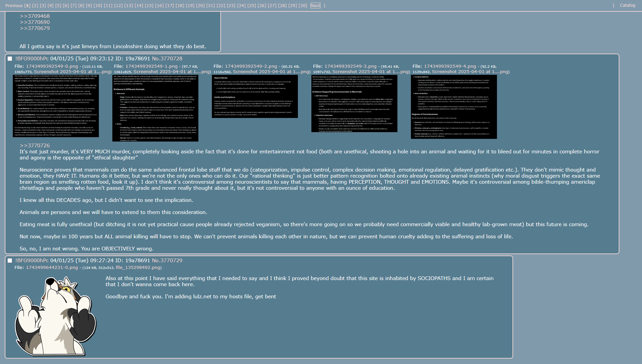Click timestamp 04/01/25 (Tue) 09:27:24
The height and width of the screenshot is (364, 642).
pyautogui.click(x=82, y=261)
